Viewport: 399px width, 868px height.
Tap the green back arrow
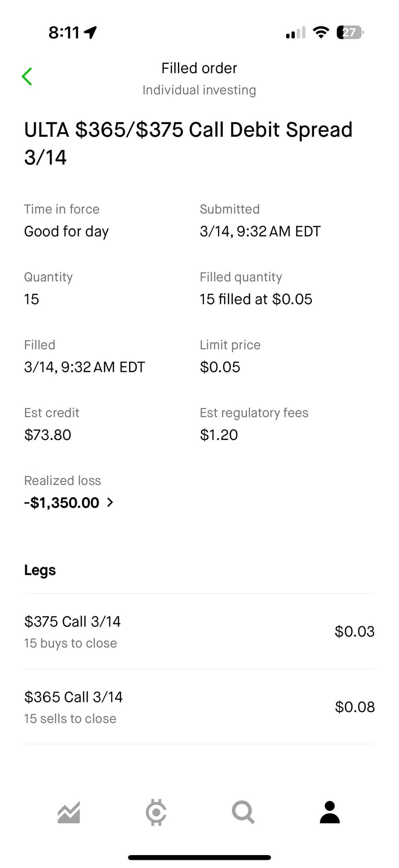coord(27,77)
